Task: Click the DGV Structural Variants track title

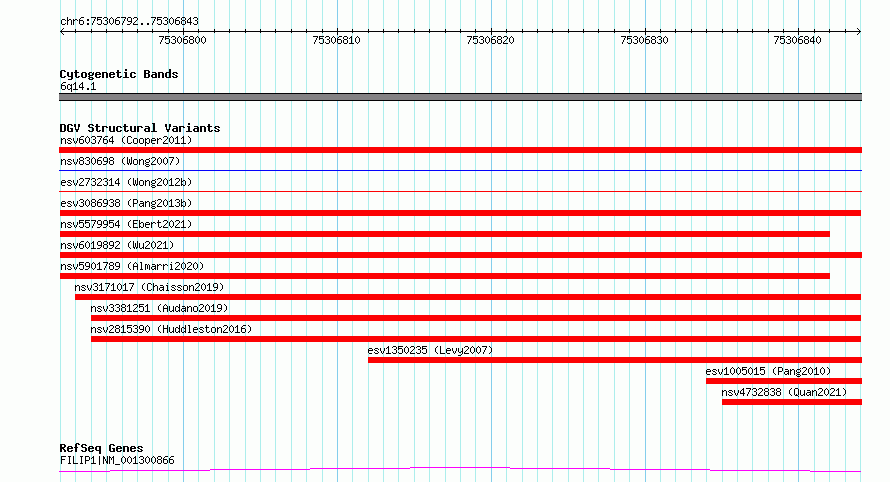Action: pos(140,128)
